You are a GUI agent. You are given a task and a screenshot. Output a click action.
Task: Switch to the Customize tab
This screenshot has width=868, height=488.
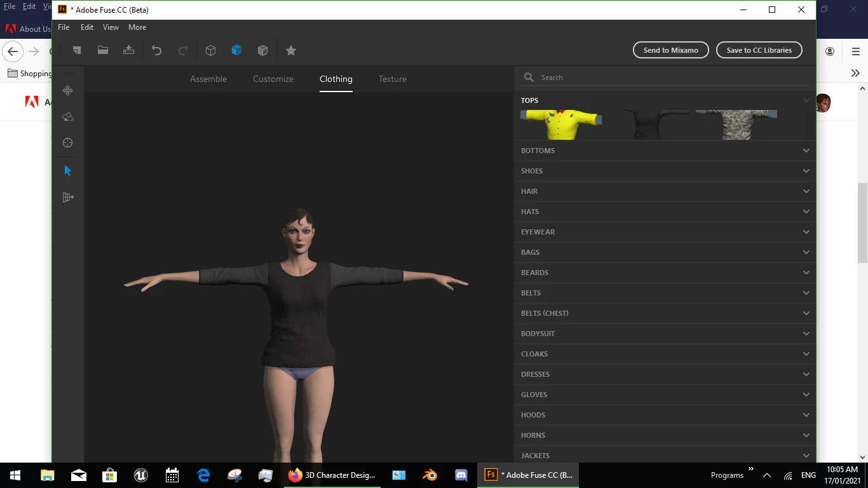(273, 79)
